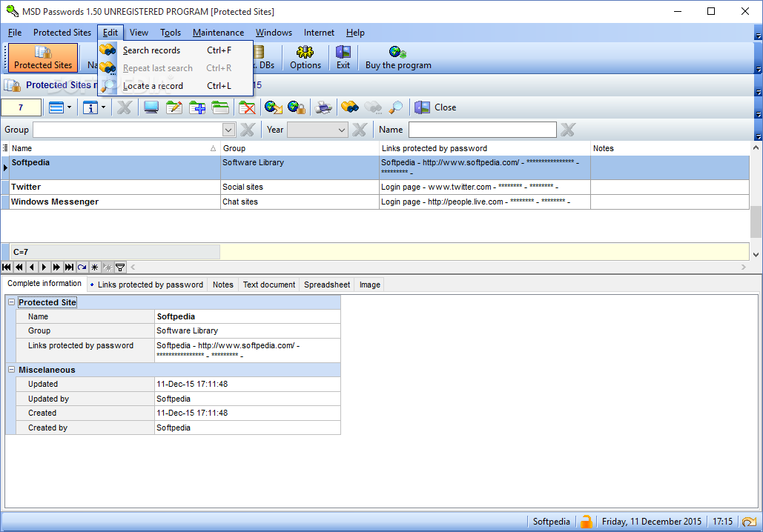The image size is (763, 532).
Task: Click the Social sites group cell
Action: click(x=300, y=187)
